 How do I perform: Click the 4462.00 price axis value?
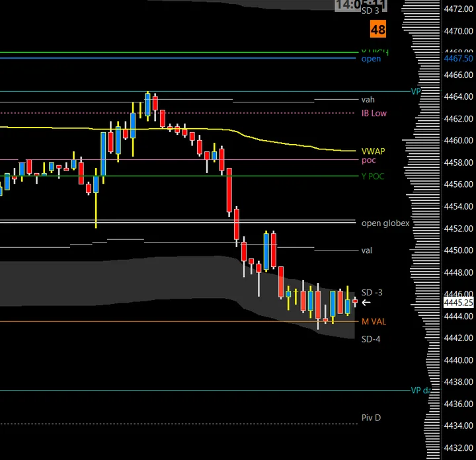point(458,119)
